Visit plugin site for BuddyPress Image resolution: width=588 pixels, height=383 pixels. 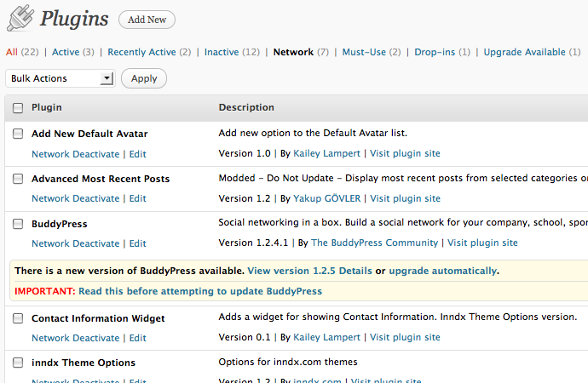click(482, 243)
